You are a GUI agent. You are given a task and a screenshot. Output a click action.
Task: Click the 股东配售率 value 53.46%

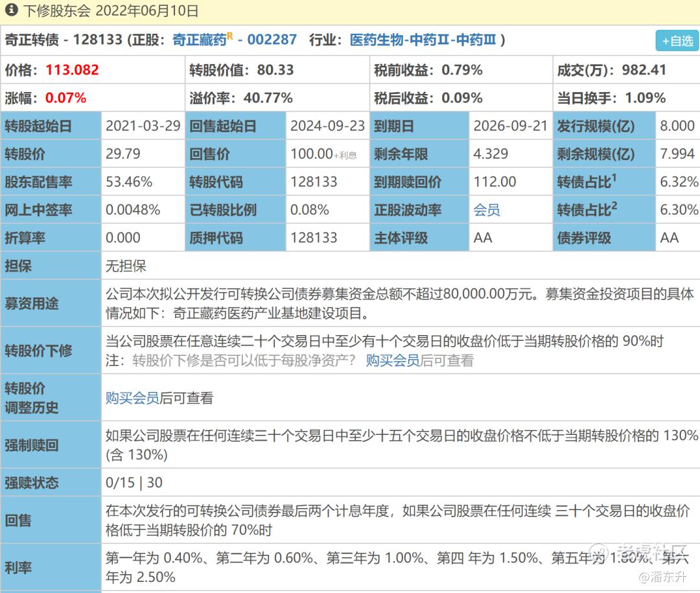pos(129,181)
